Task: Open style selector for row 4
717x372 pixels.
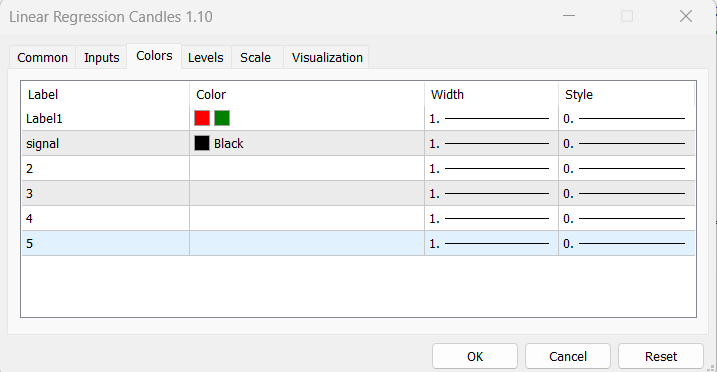Action: pos(626,218)
